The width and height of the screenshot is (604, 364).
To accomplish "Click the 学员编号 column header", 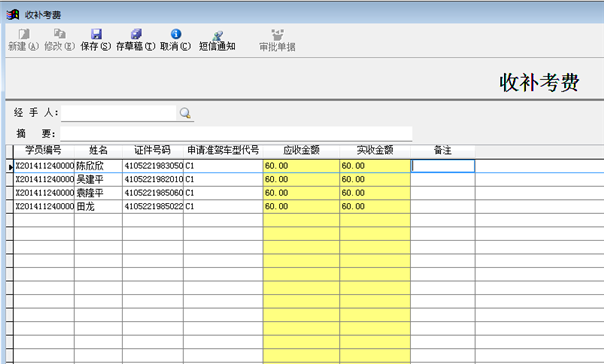I will pyautogui.click(x=44, y=151).
